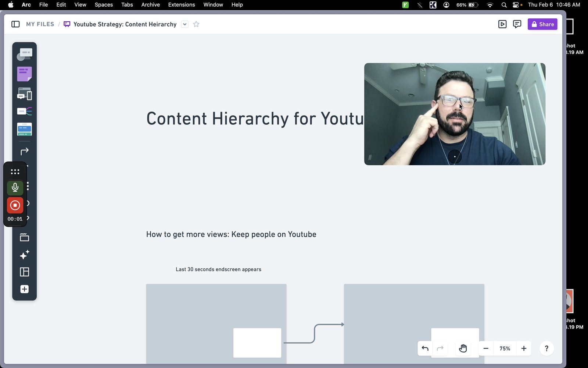Select the frame tool in left toolbar
Screen dimensions: 588x368
pyautogui.click(x=24, y=237)
